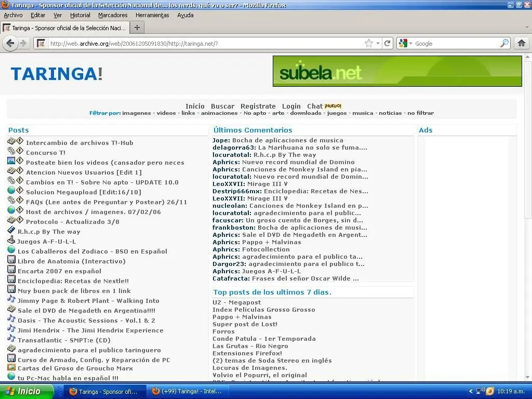Reload the page with the refresh icon

pos(387,44)
